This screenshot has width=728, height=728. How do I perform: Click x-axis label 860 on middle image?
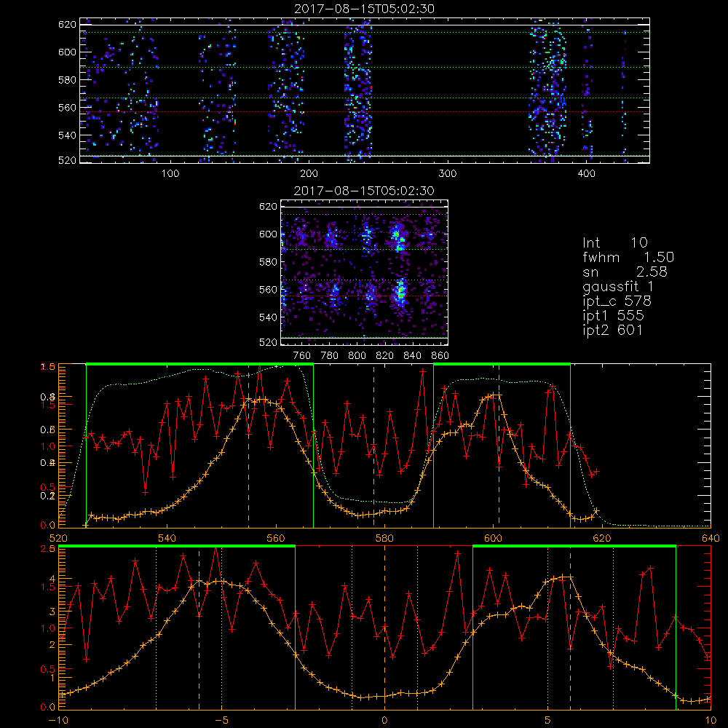point(440,356)
